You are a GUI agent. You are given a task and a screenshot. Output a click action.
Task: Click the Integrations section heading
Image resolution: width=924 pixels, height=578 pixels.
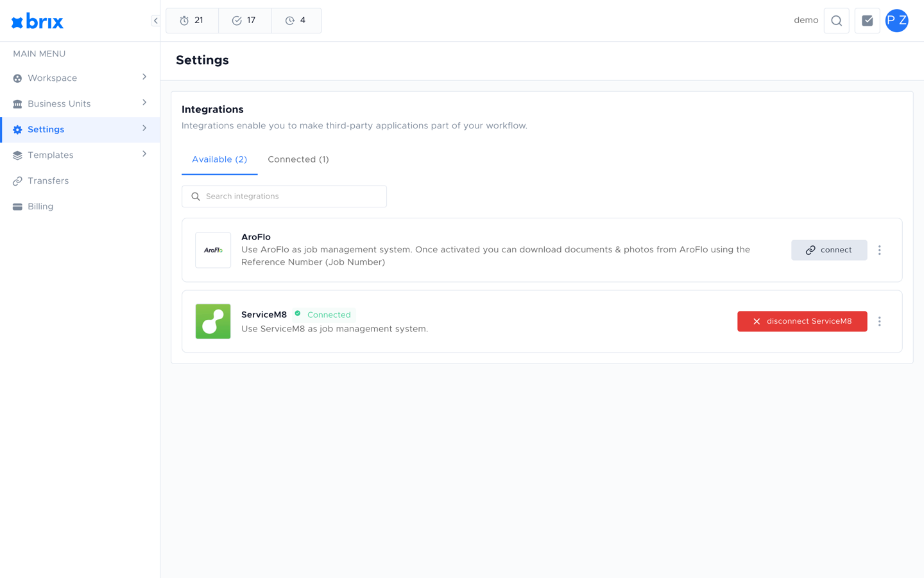point(212,110)
